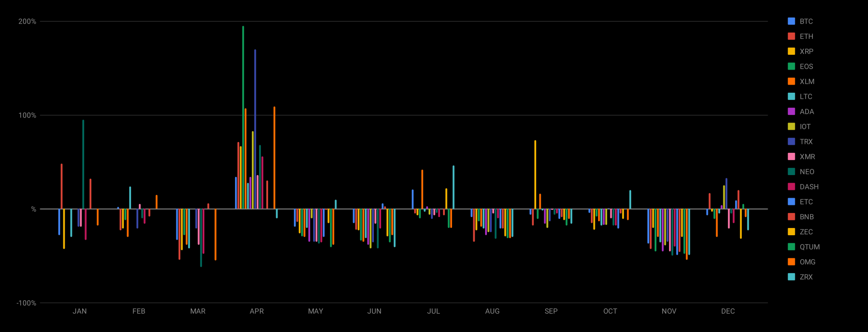Click the teal swatch next to LTC
The image size is (868, 332).
pyautogui.click(x=791, y=96)
